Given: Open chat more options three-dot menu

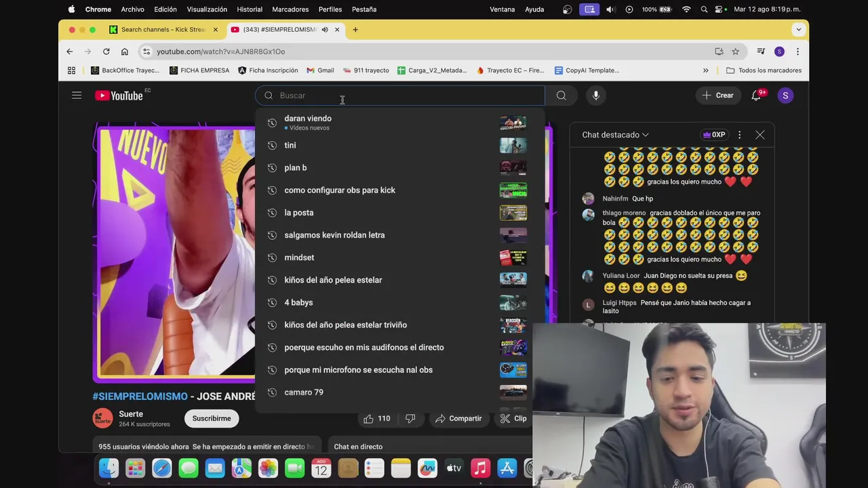Looking at the screenshot, I should coord(739,135).
